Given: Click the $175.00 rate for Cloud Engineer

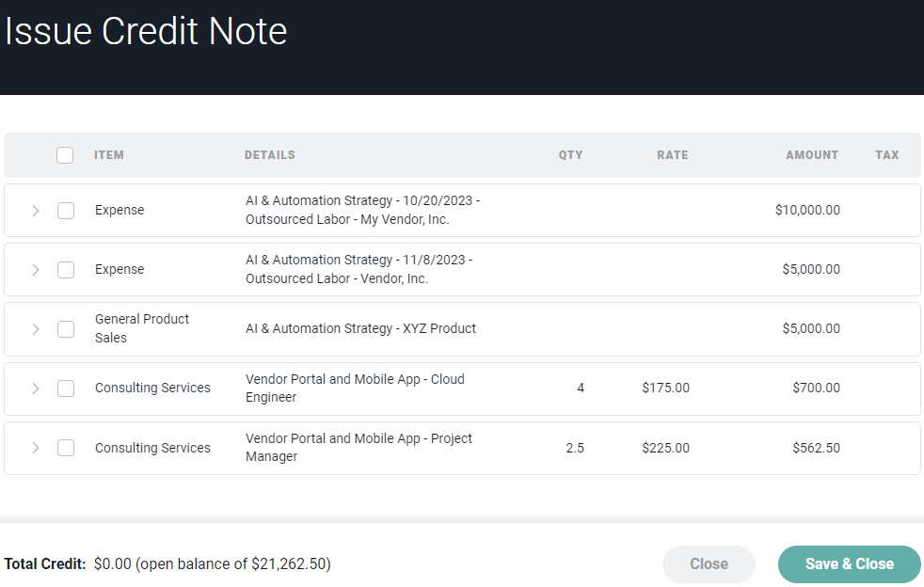Looking at the screenshot, I should pos(666,388).
